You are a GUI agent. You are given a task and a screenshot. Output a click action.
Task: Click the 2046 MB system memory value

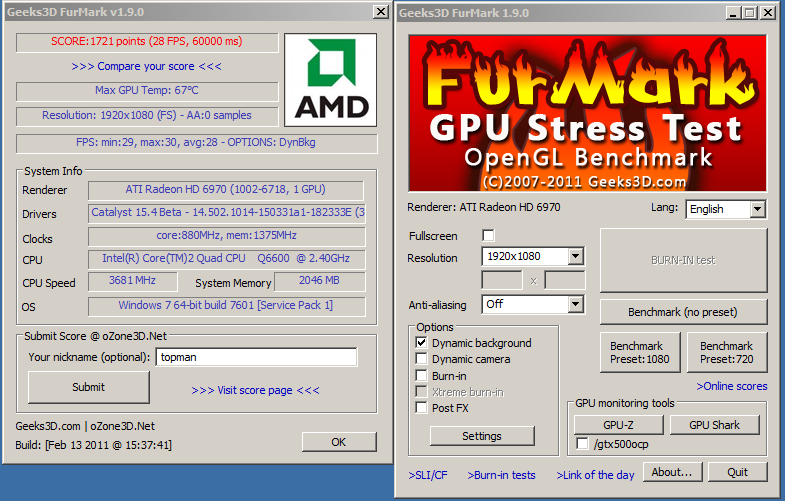coord(319,281)
